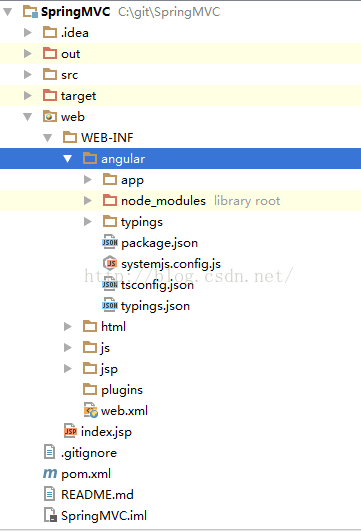Click the README.md file icon
361x531 pixels.
(x=49, y=494)
